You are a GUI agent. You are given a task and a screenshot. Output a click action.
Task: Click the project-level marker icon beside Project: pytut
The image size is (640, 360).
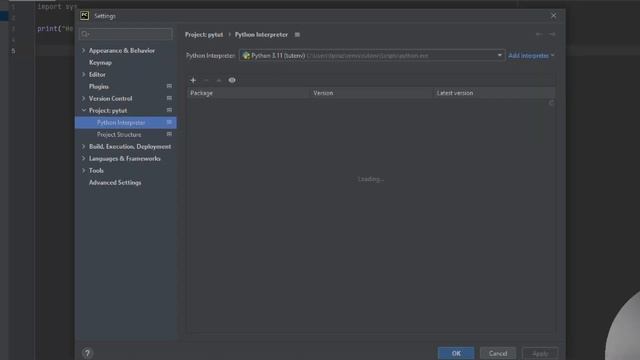pos(169,110)
